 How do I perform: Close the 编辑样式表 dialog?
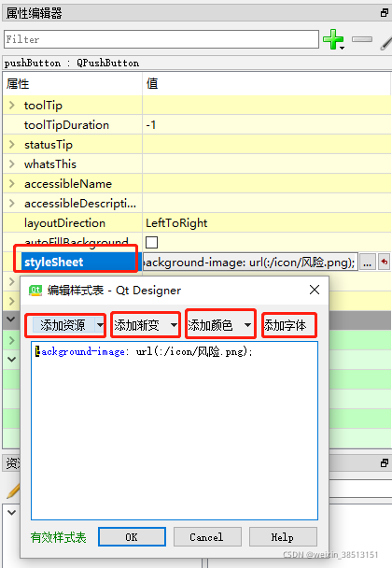pyautogui.click(x=315, y=290)
